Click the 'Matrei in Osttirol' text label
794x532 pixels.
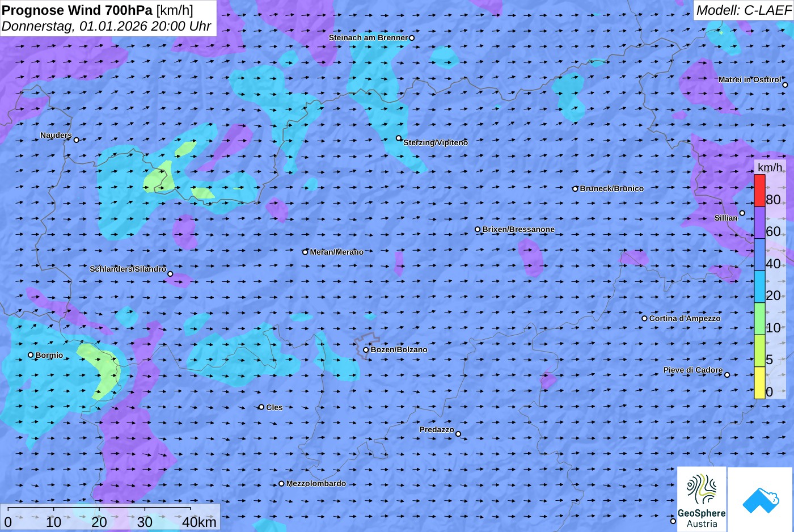coord(750,79)
